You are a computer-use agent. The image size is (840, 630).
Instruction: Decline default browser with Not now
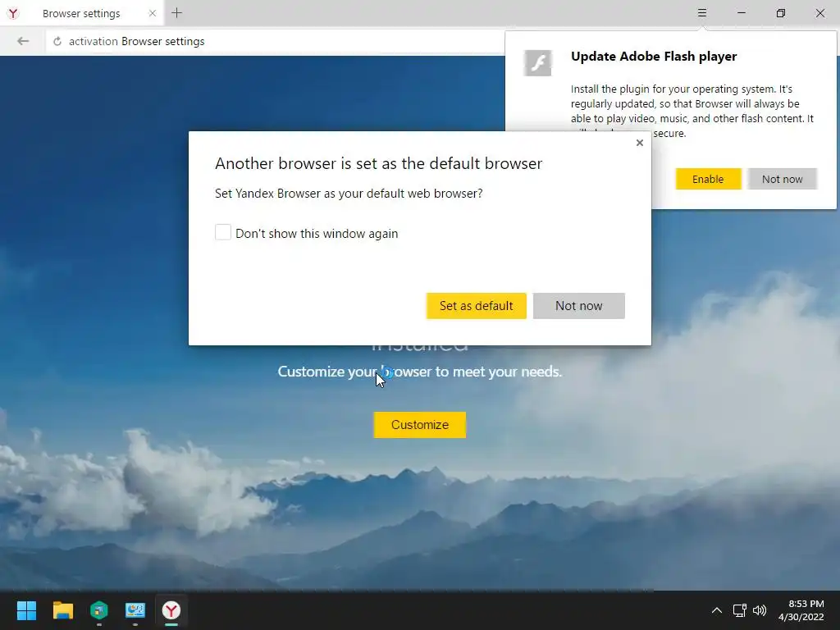click(578, 306)
